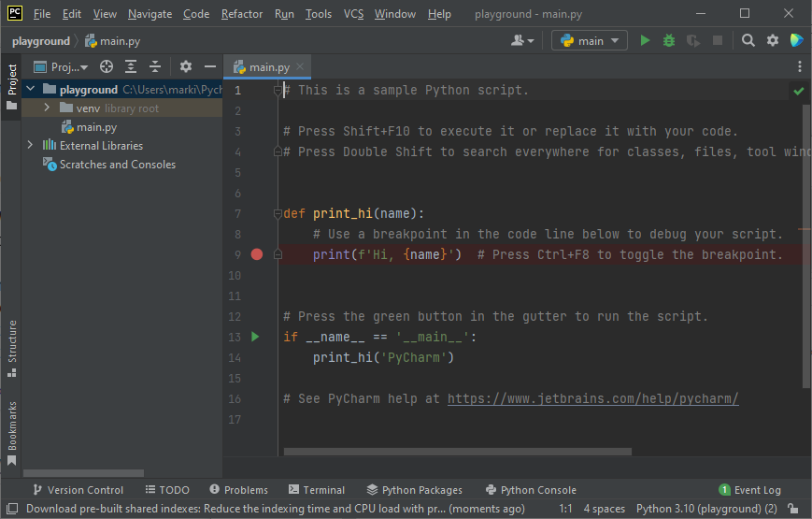Click the editor horizontal scrollbar
This screenshot has width=812, height=519.
(457, 452)
